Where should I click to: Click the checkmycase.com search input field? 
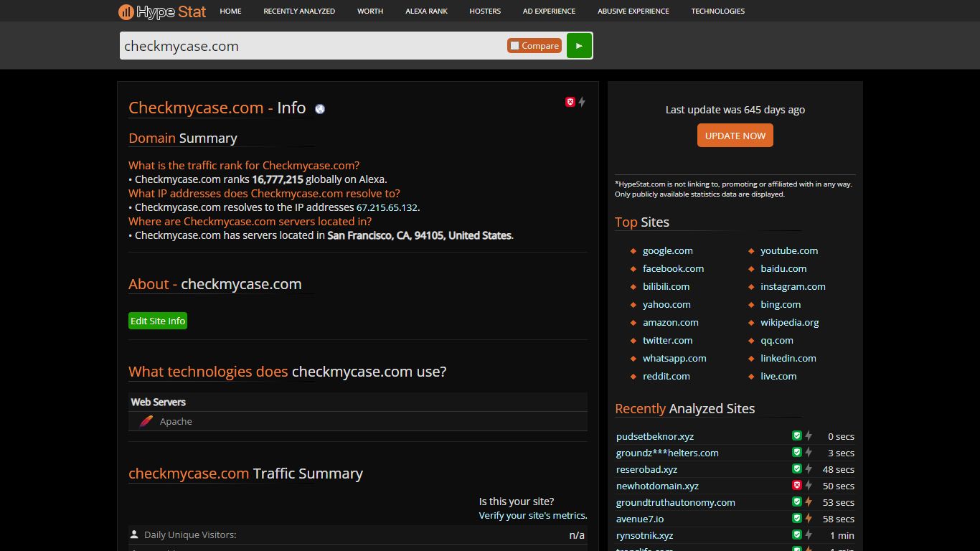313,46
